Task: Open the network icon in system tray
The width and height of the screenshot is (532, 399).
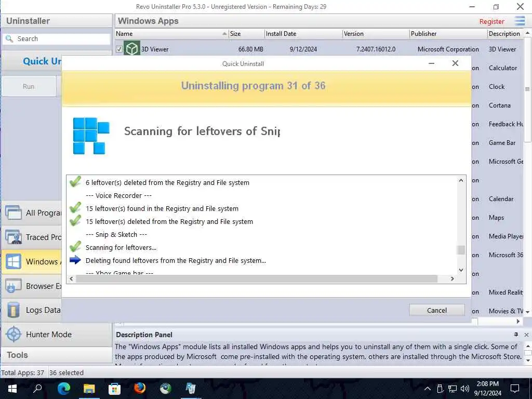Action: point(453,389)
